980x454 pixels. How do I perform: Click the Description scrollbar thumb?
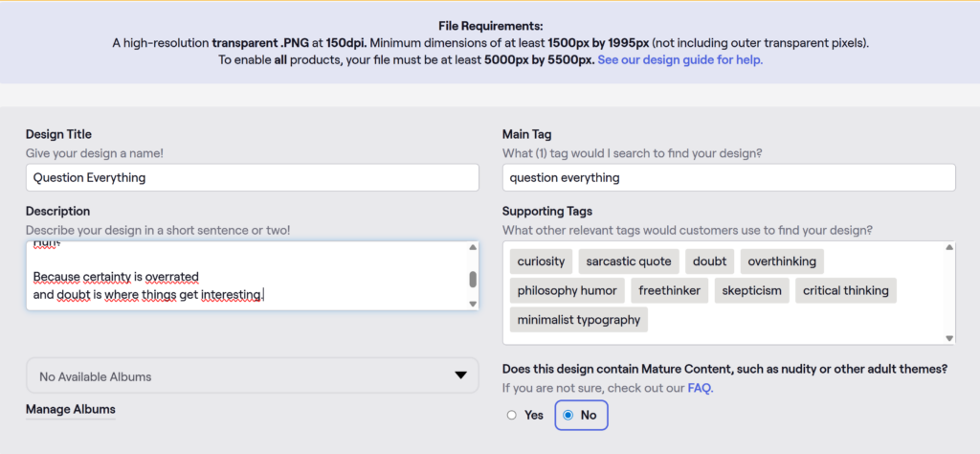(x=473, y=279)
